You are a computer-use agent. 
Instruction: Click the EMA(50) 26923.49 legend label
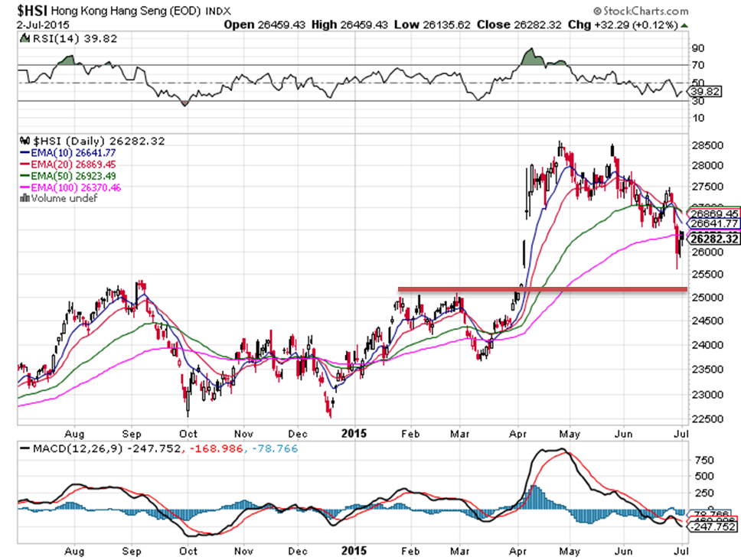(70, 175)
